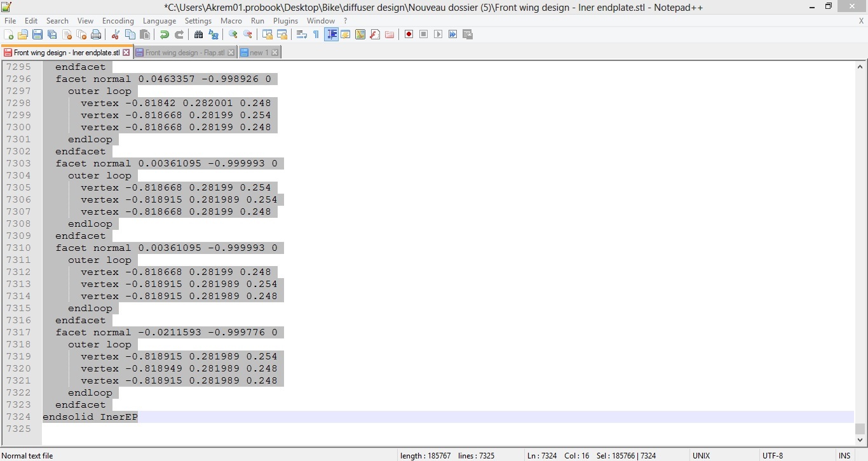Click the Redo arrow icon

[179, 34]
